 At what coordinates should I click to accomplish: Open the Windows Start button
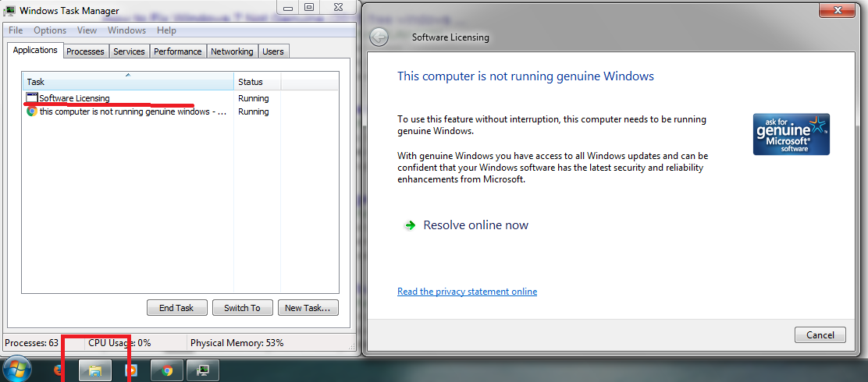click(x=16, y=370)
